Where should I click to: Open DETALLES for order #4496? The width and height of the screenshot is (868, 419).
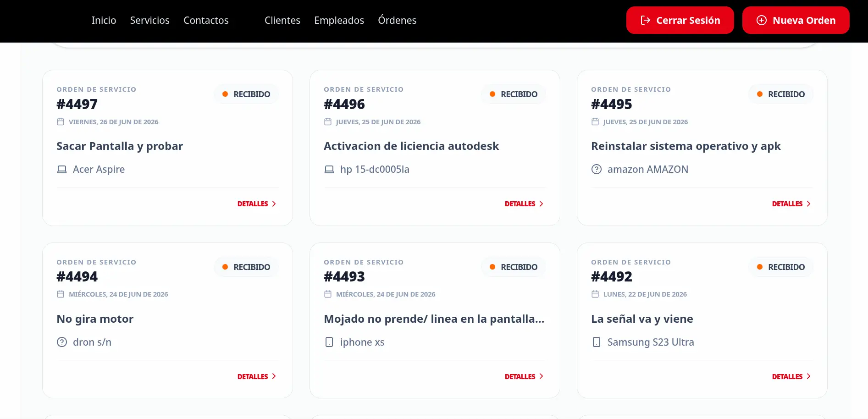click(524, 204)
